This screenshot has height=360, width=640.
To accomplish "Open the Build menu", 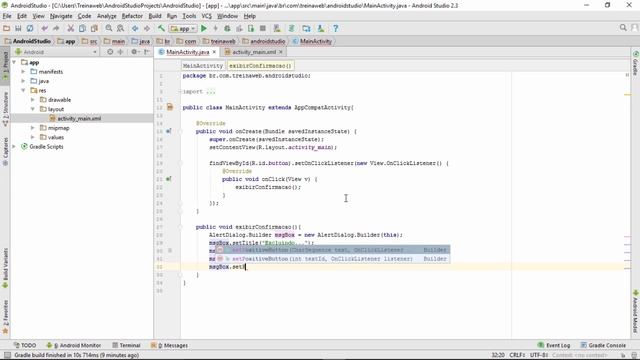I will [155, 16].
